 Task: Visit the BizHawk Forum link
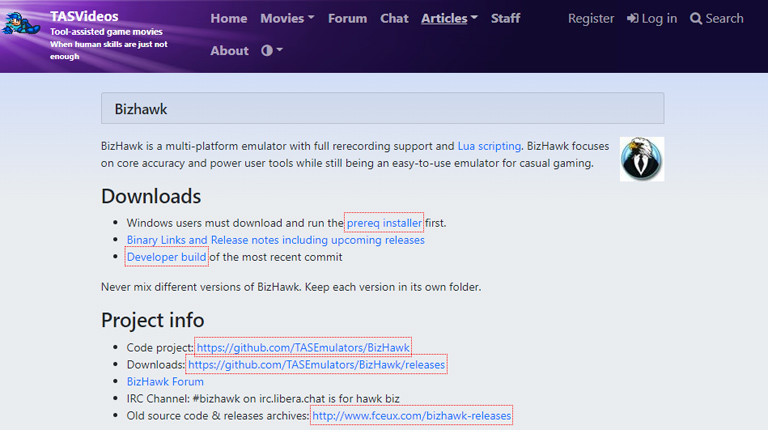coord(167,381)
